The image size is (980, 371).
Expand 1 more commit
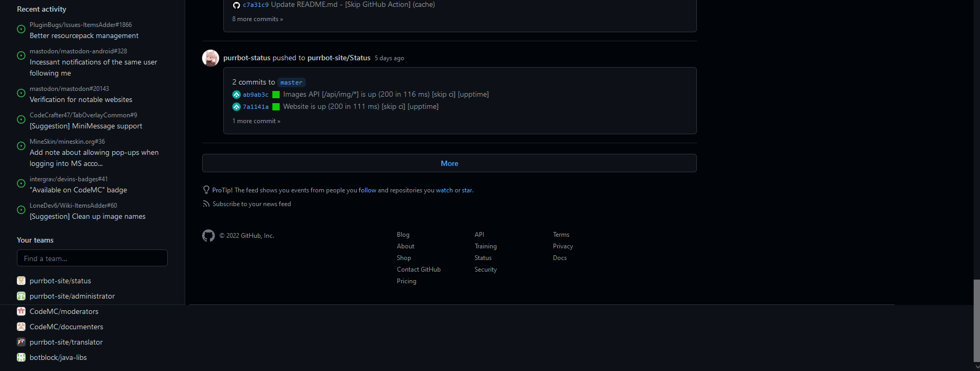tap(256, 121)
